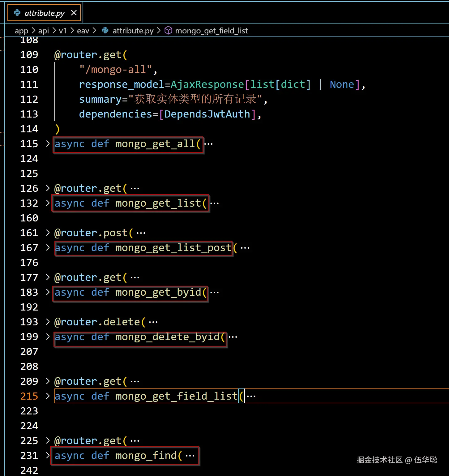Click the ellipsis after mongo_get_all(
The height and width of the screenshot is (476, 449).
pos(208,144)
